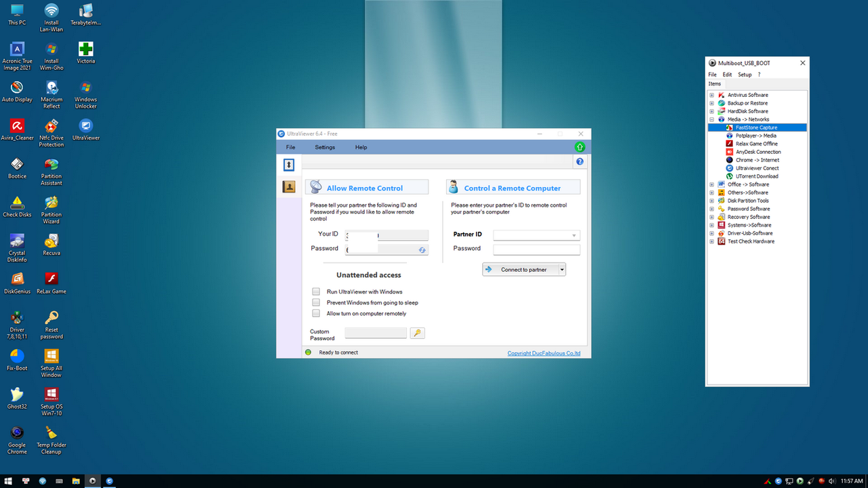Screen dimensions: 868x488
Task: Open Copyright DucFabulous Co.ltd link
Action: click(544, 353)
